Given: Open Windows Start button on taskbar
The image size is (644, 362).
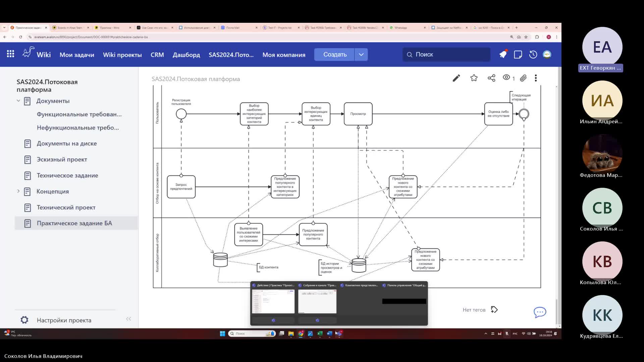Looking at the screenshot, I should tap(222, 334).
